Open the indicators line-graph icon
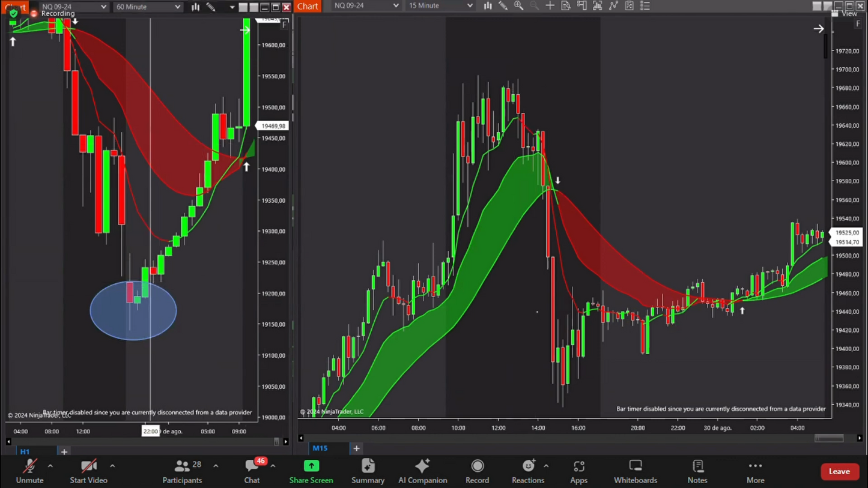 coord(613,6)
